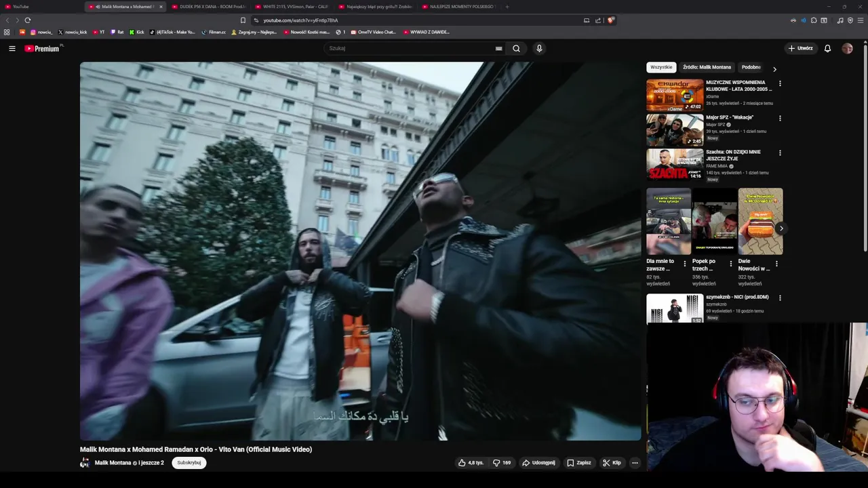Open the account avatar menu
The image size is (868, 488).
[x=847, y=48]
